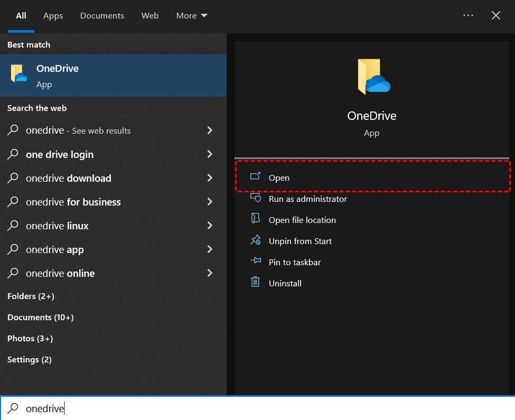Click the OneDrive app icon in Best match
Viewport: 515px width, 420px height.
point(19,74)
